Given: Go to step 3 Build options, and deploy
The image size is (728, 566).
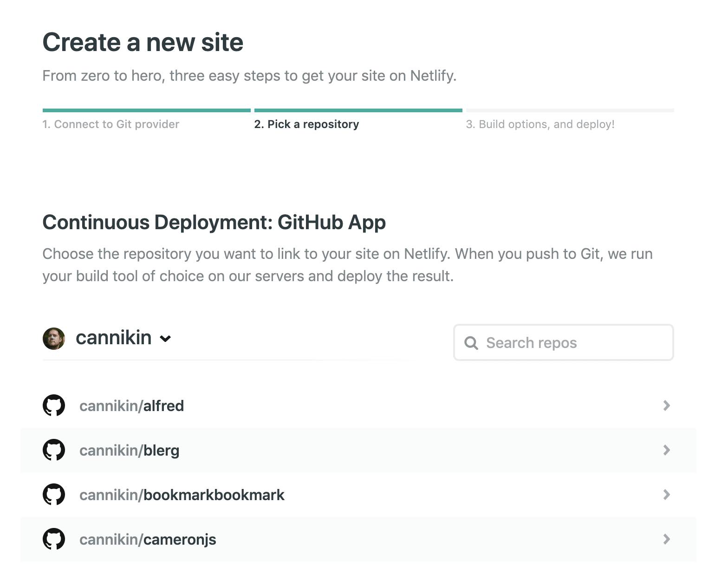Looking at the screenshot, I should click(540, 124).
